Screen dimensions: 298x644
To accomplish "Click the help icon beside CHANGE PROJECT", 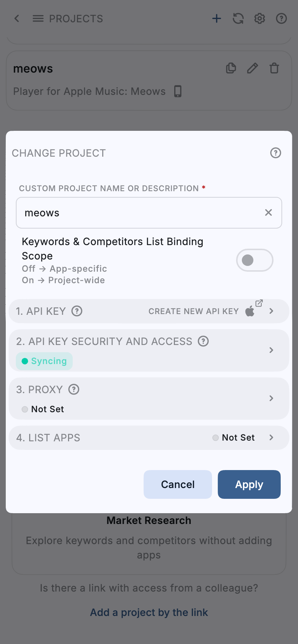I will [276, 153].
